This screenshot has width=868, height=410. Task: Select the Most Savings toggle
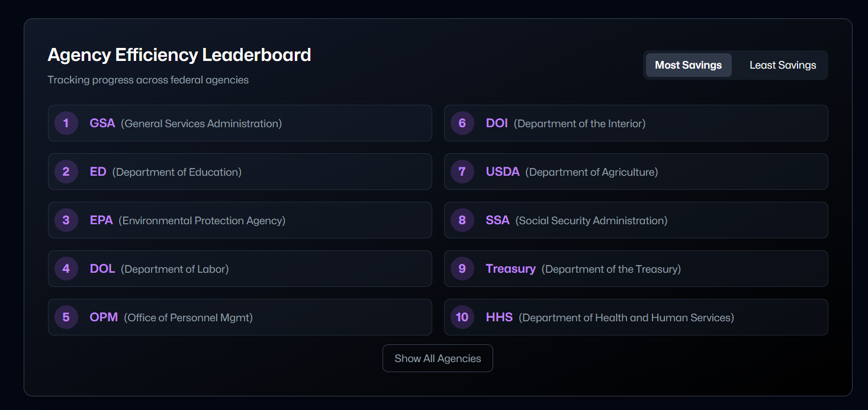click(x=689, y=65)
